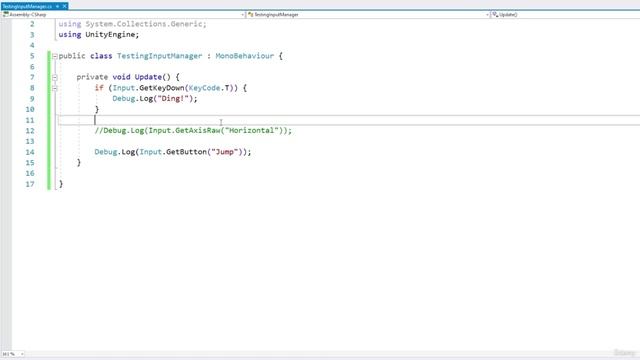This screenshot has height=360, width=640.
Task: Close the TestingInputManager.cs tab
Action: pos(64,7)
